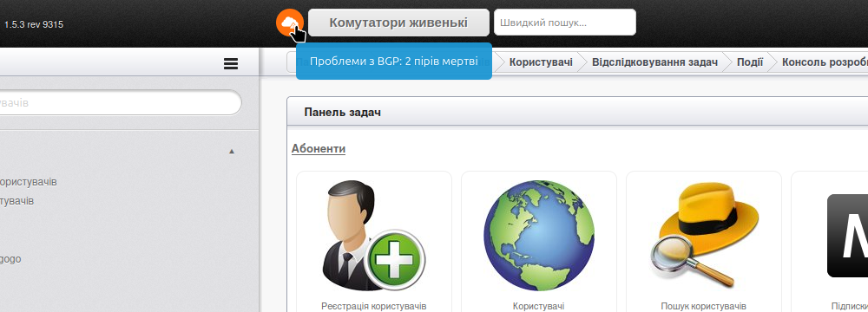Image resolution: width=868 pixels, height=312 pixels.
Task: Click the version text 1.5.3 rev 9315
Action: pos(34,24)
